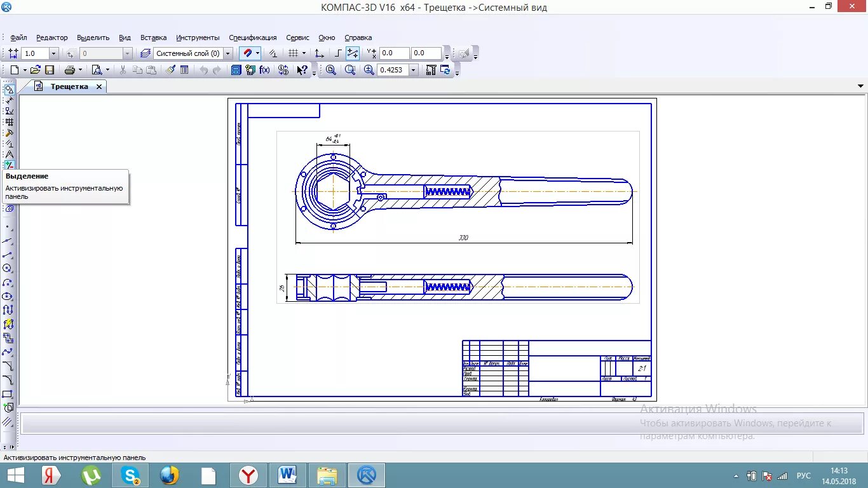Toggle the Round coordinates mode button
This screenshot has height=488, width=868.
tap(352, 53)
